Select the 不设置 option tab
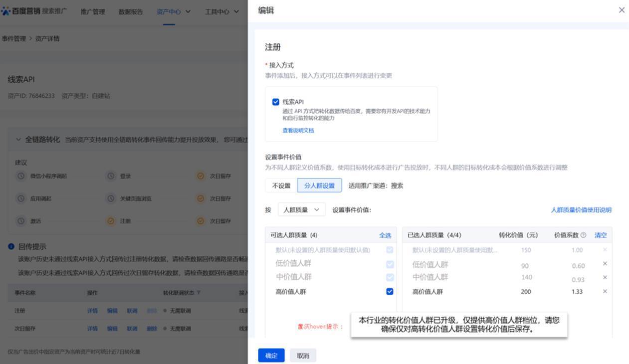 point(281,185)
